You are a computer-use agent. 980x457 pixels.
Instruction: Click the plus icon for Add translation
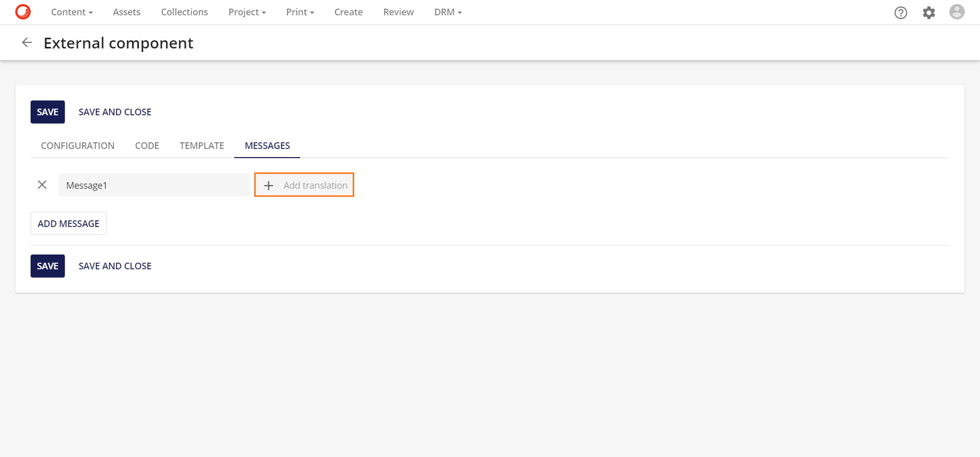(x=268, y=186)
